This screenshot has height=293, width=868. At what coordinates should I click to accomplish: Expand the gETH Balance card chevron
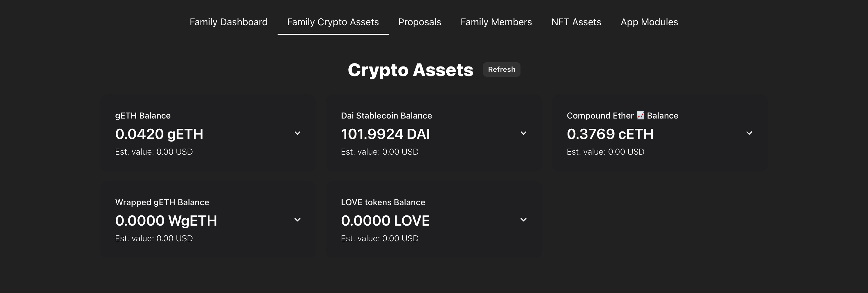coord(297,133)
